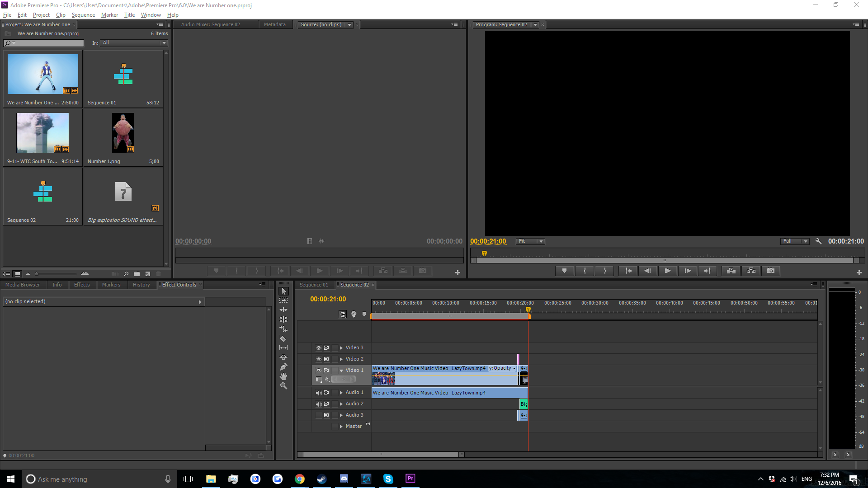Collapse the Video 1 track
Image resolution: width=868 pixels, height=488 pixels.
(341, 371)
